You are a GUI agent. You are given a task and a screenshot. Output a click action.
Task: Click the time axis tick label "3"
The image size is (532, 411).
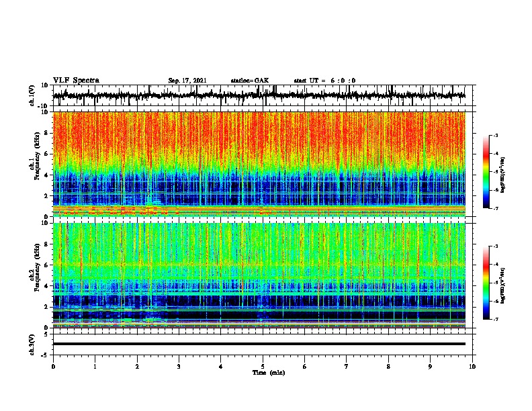179,367
